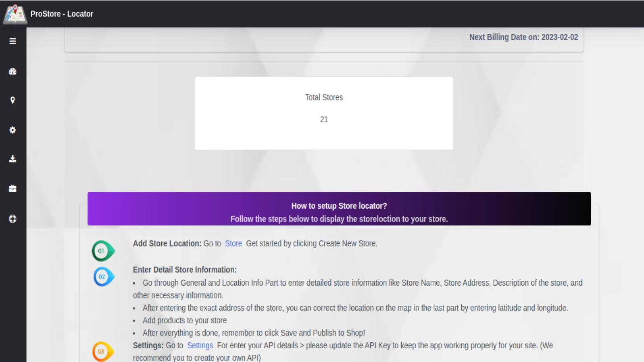Click the 'Add Store Location:' heading

(167, 243)
